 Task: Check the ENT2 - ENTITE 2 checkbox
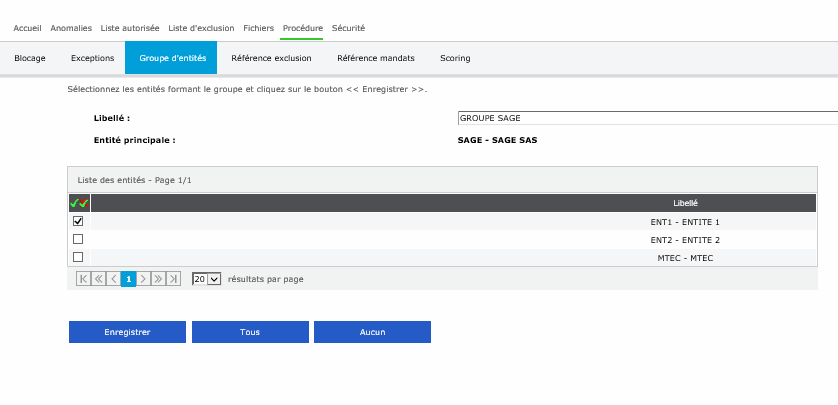78,239
